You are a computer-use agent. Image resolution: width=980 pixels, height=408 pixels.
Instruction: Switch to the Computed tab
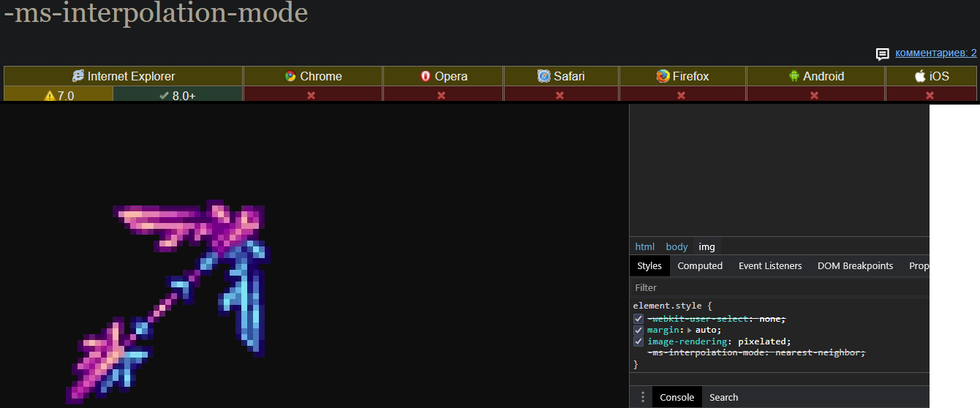pyautogui.click(x=700, y=266)
